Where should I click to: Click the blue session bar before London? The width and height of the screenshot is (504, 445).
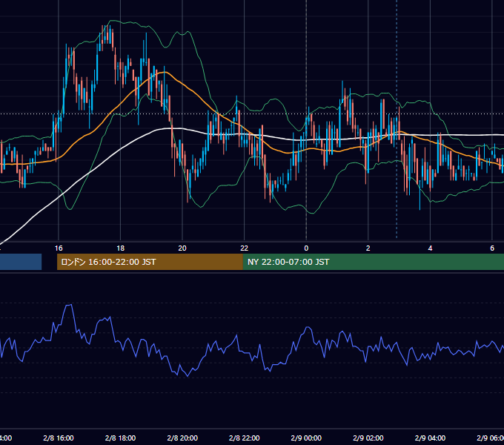(x=21, y=262)
